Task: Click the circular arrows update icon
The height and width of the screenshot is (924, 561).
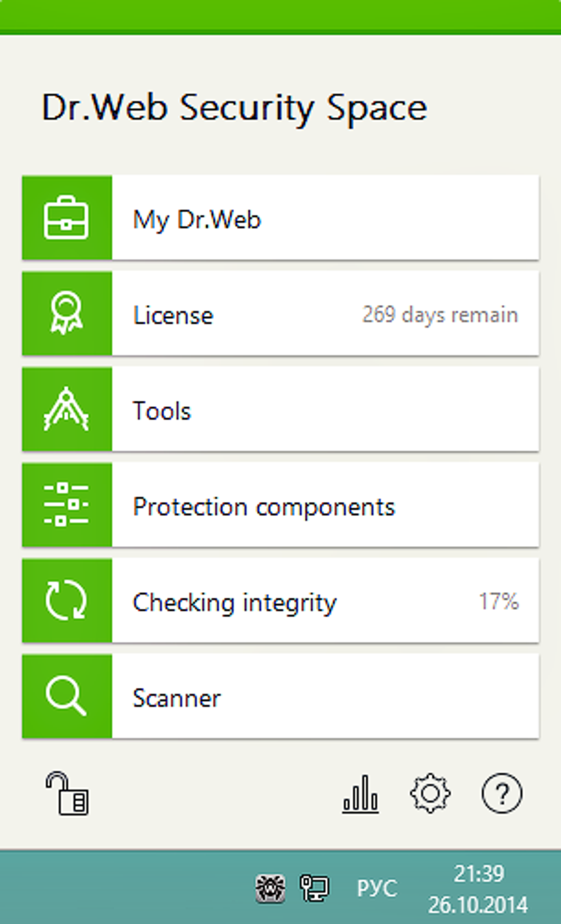Action: pos(67,601)
